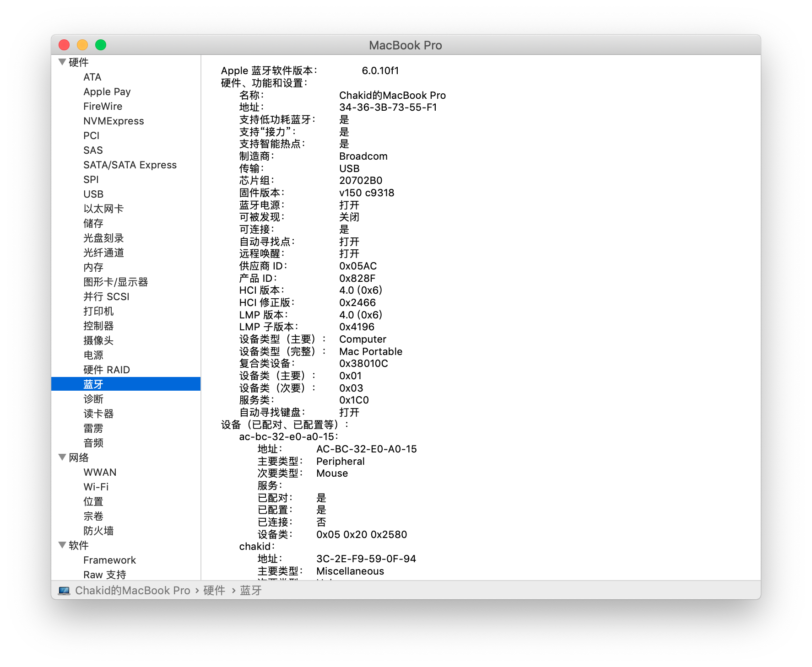The height and width of the screenshot is (667, 812).
Task: Click the device type value Mac Portable
Action: click(x=371, y=351)
